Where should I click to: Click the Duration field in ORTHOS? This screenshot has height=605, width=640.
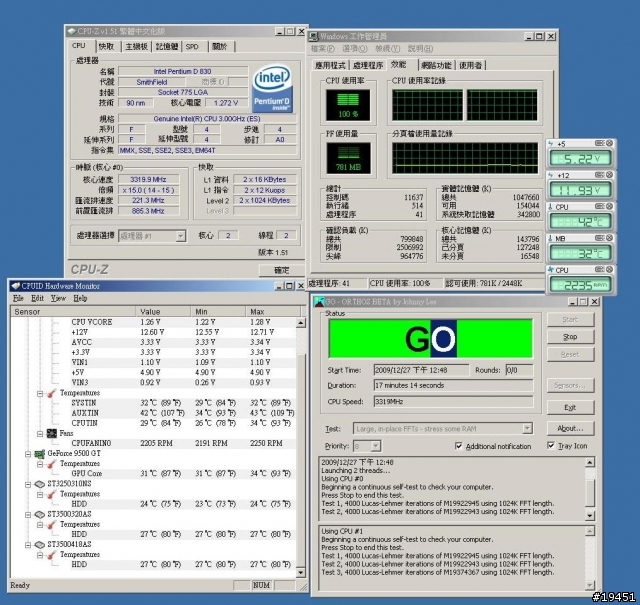[453, 385]
